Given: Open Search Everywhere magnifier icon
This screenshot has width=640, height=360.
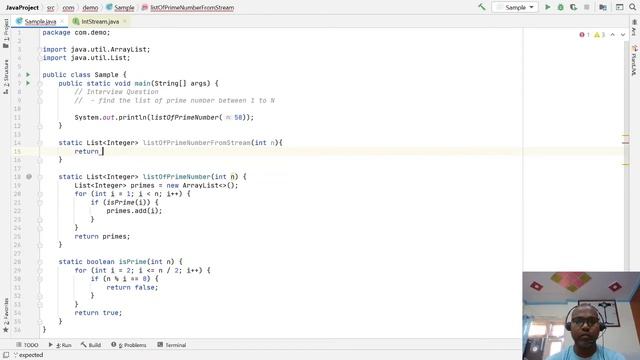Looking at the screenshot, I should [632, 7].
